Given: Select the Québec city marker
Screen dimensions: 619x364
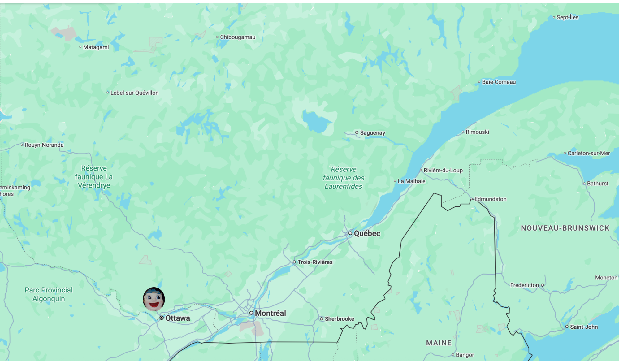Looking at the screenshot, I should point(350,233).
